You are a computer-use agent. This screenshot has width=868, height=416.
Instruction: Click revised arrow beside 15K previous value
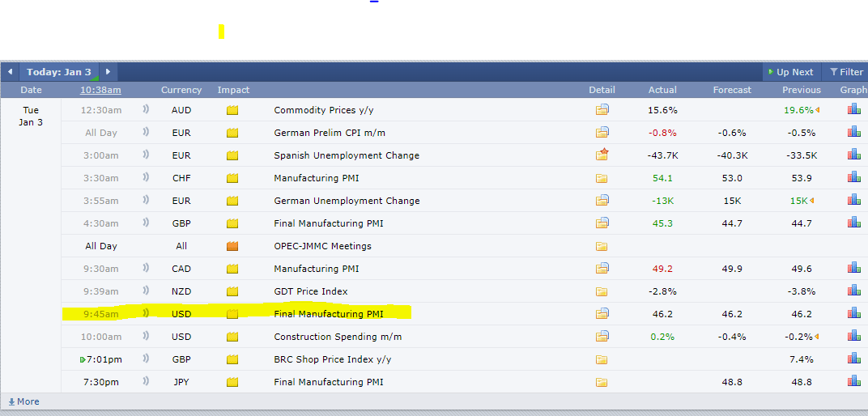[812, 201]
